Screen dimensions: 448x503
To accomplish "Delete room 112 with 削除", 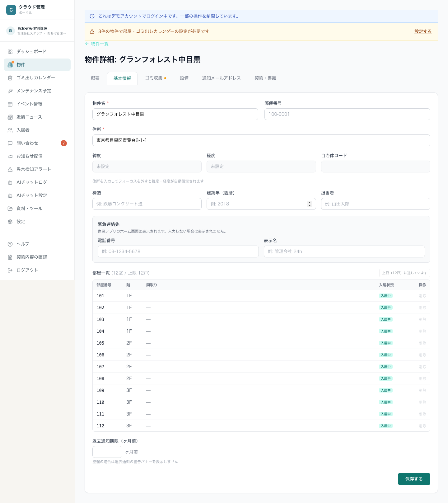I will tap(422, 426).
